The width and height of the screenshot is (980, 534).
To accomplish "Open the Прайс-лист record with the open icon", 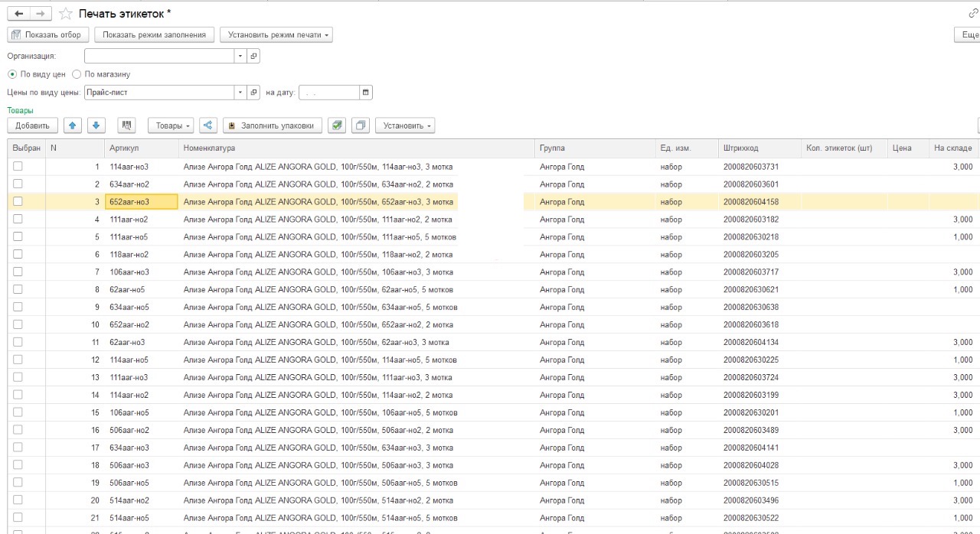I will (x=254, y=93).
